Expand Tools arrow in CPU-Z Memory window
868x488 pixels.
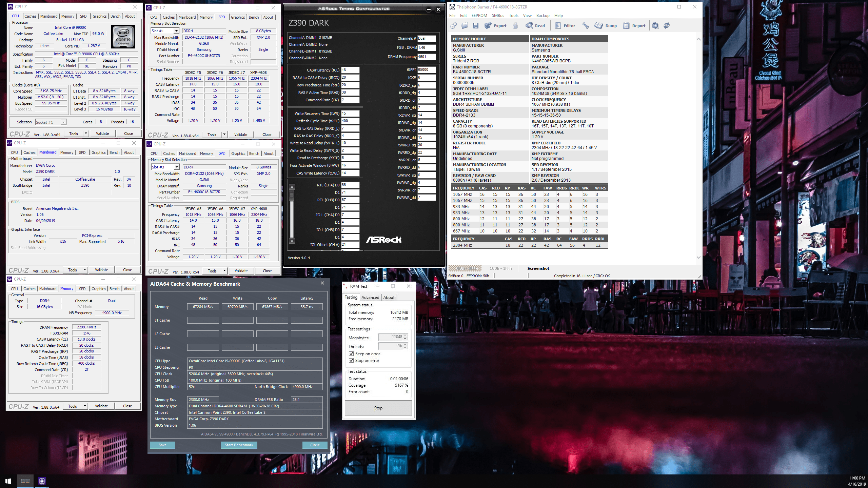(85, 406)
